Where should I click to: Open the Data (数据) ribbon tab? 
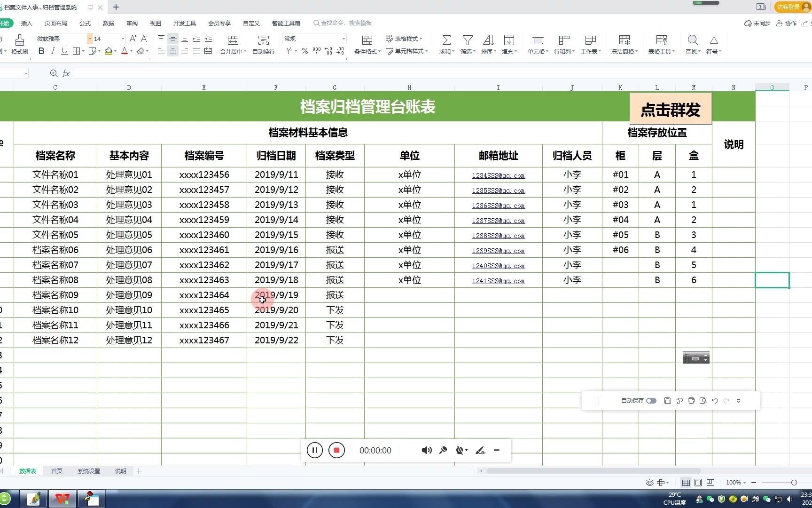coord(109,23)
